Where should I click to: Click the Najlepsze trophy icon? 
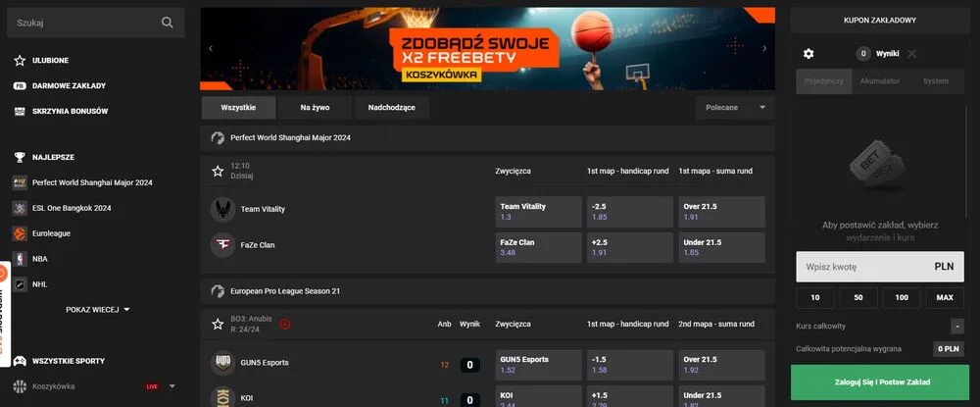pos(20,157)
